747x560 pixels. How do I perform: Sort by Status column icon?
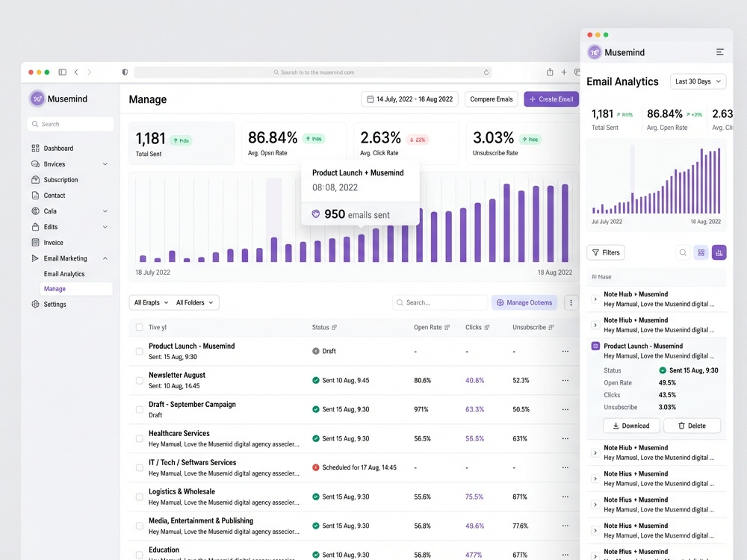click(334, 327)
